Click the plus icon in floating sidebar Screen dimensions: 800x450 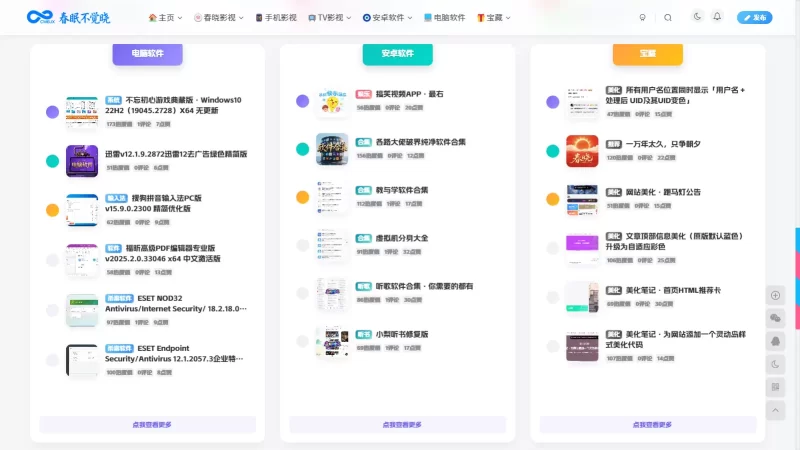tap(776, 295)
